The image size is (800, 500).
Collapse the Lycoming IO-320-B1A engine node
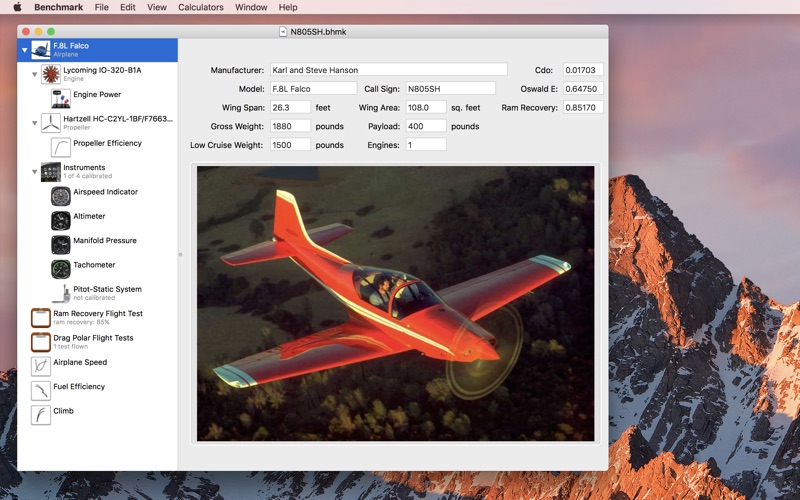pos(34,74)
